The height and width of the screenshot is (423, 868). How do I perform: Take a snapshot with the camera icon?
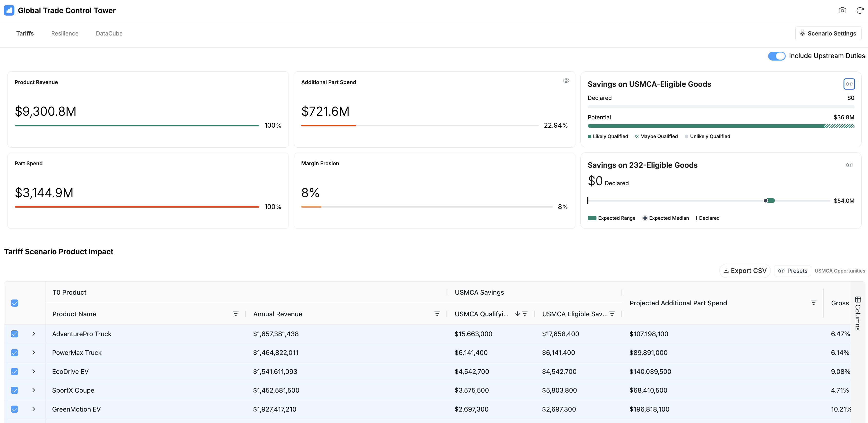(842, 10)
